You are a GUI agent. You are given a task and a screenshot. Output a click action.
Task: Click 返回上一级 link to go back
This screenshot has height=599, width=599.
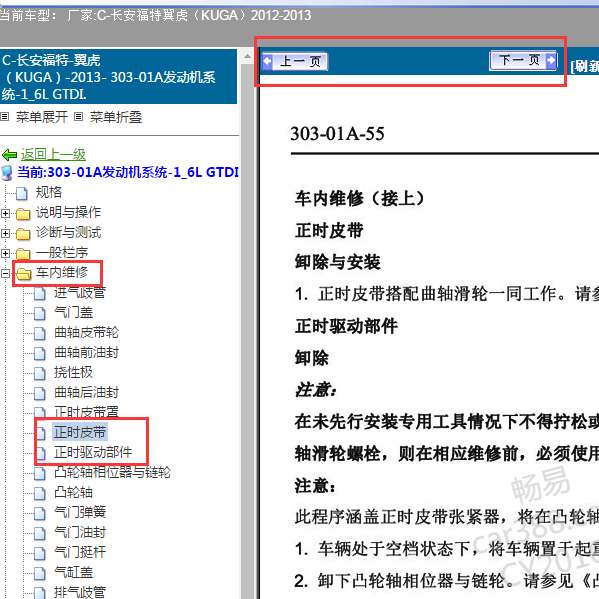click(53, 154)
